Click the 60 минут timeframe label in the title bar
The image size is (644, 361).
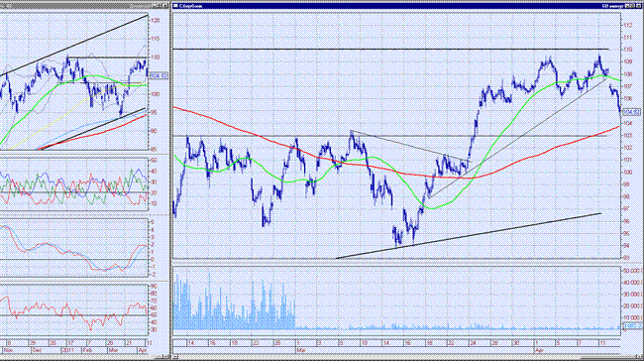612,6
